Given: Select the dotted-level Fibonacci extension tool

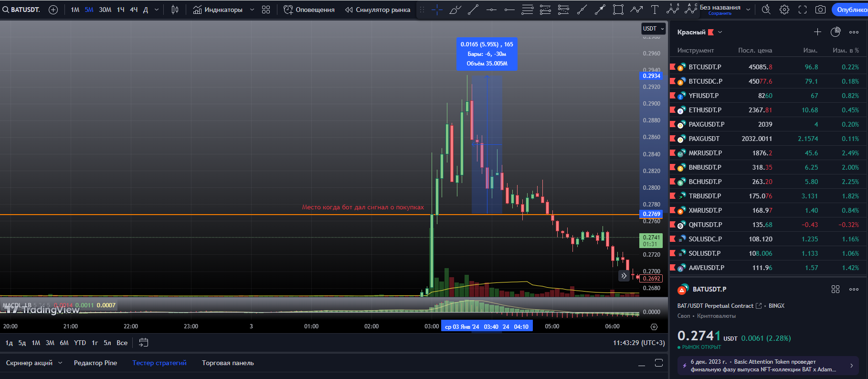Looking at the screenshot, I should pyautogui.click(x=563, y=10).
